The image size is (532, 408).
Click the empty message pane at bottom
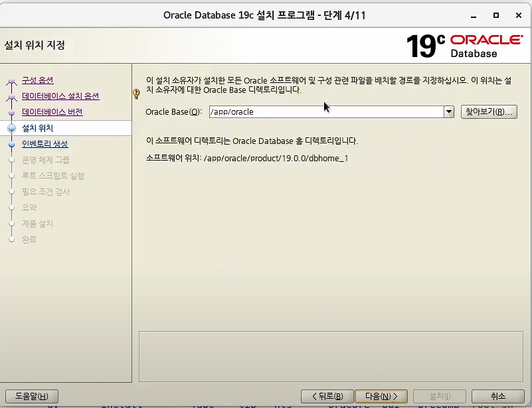click(x=331, y=356)
